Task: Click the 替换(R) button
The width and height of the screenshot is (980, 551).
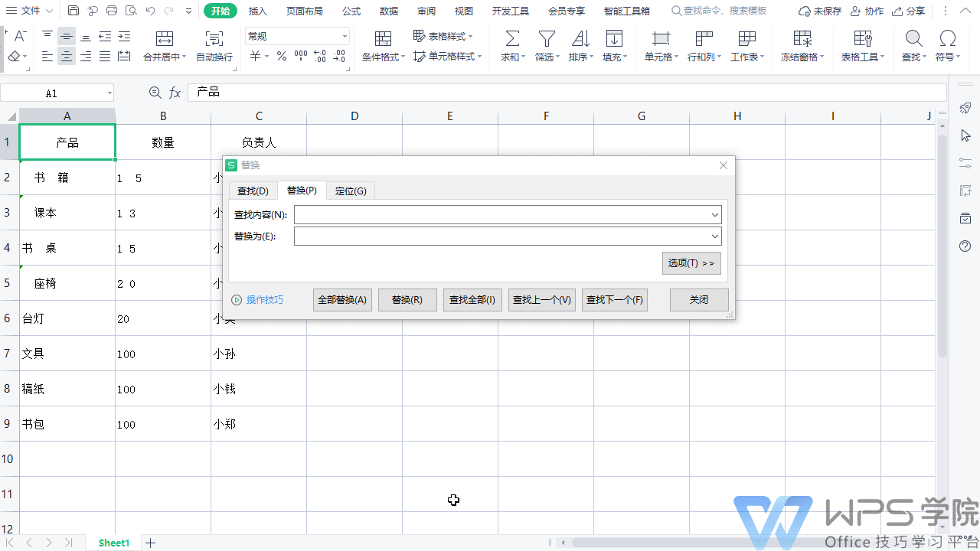Action: click(407, 300)
